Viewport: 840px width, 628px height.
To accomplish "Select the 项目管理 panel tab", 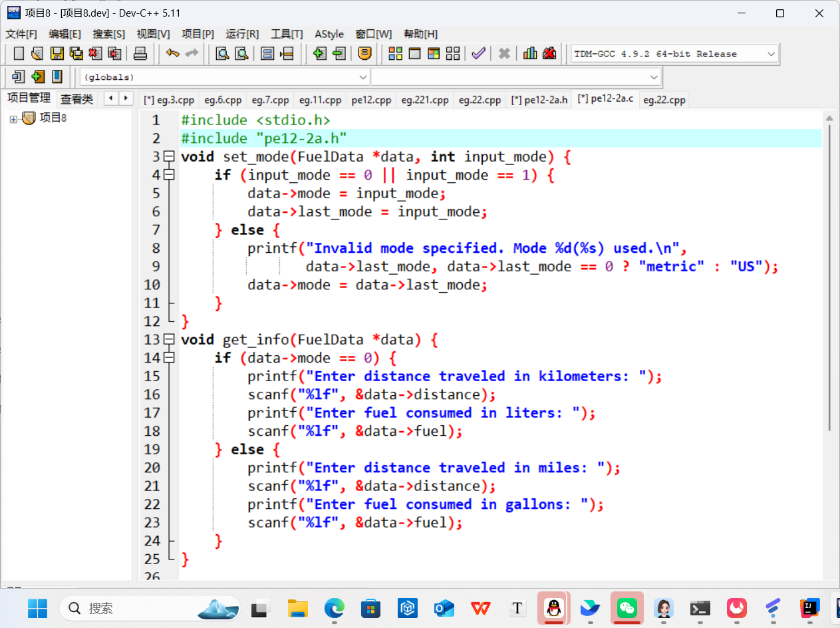I will coord(29,98).
